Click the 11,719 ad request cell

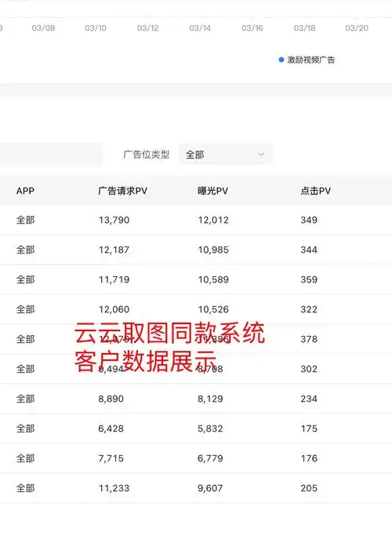click(x=114, y=279)
